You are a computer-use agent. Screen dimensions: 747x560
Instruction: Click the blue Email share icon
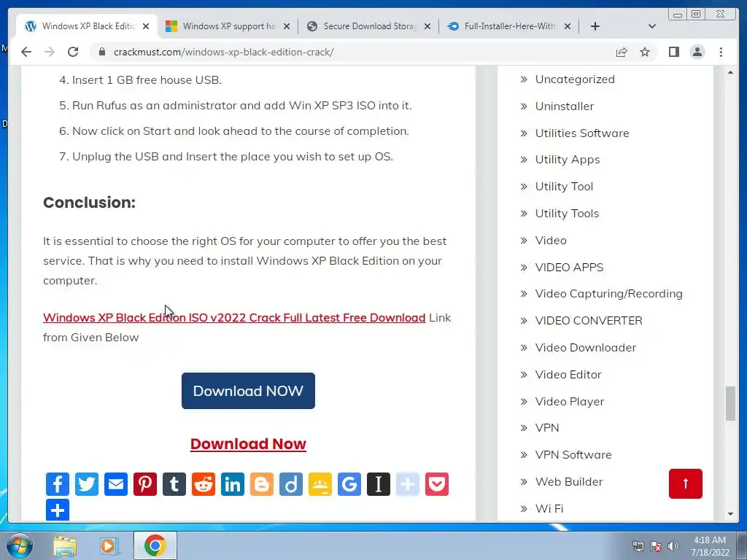coord(116,484)
